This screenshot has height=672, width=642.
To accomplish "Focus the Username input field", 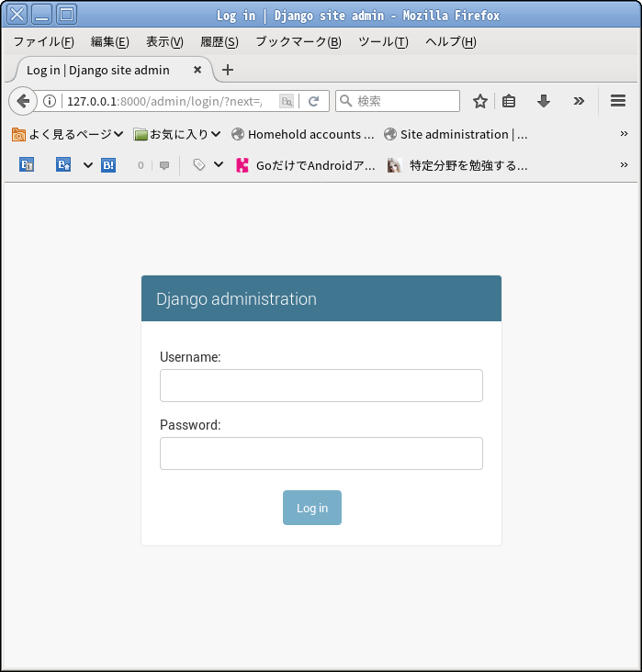I will (x=321, y=386).
